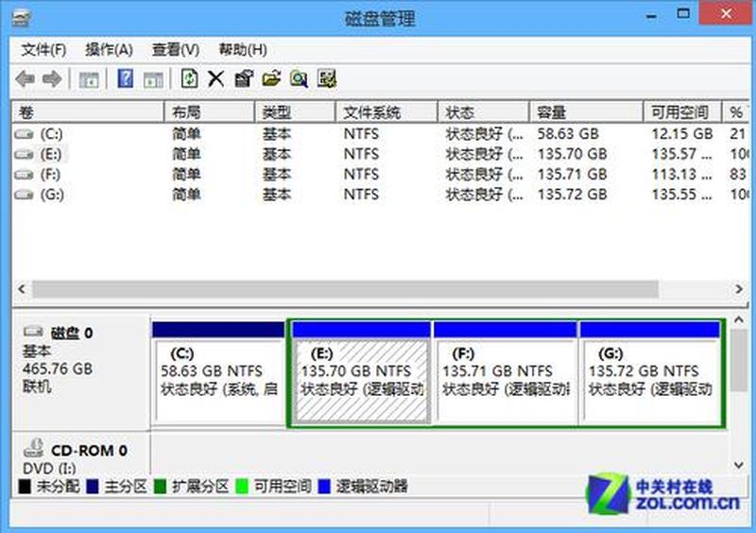This screenshot has width=756, height=533.
Task: Click the green 扩展分区 legend swatch
Action: pyautogui.click(x=160, y=486)
